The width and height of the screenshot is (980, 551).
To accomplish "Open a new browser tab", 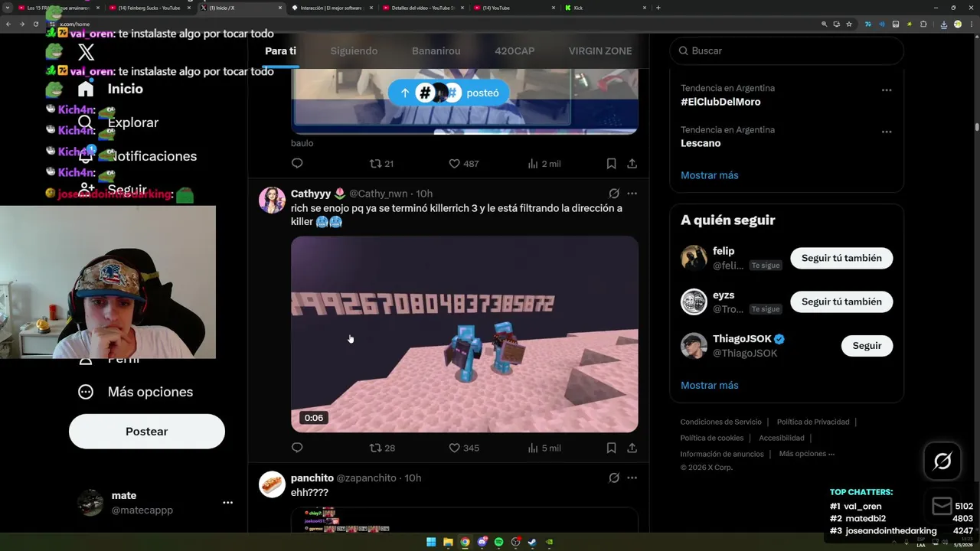I will coord(658,8).
